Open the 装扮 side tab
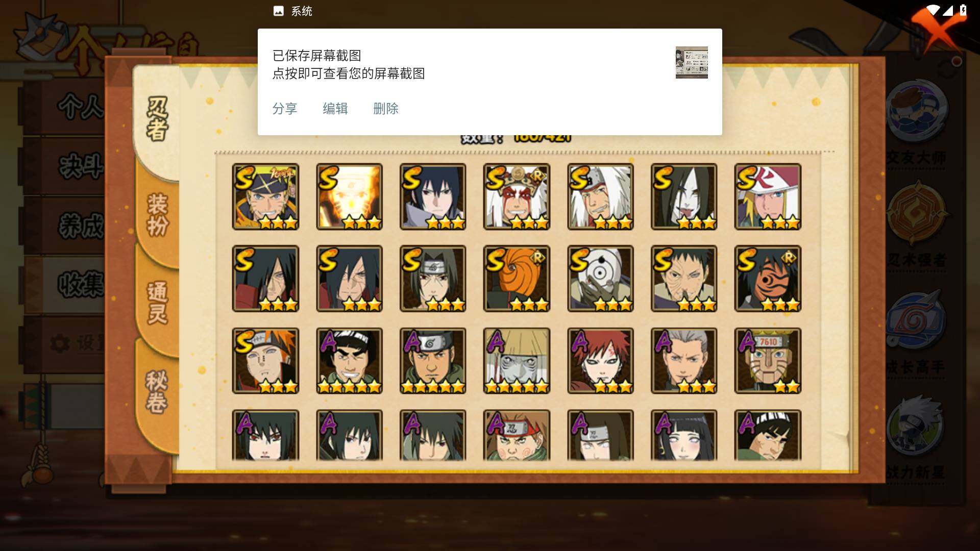980x551 pixels. (157, 214)
